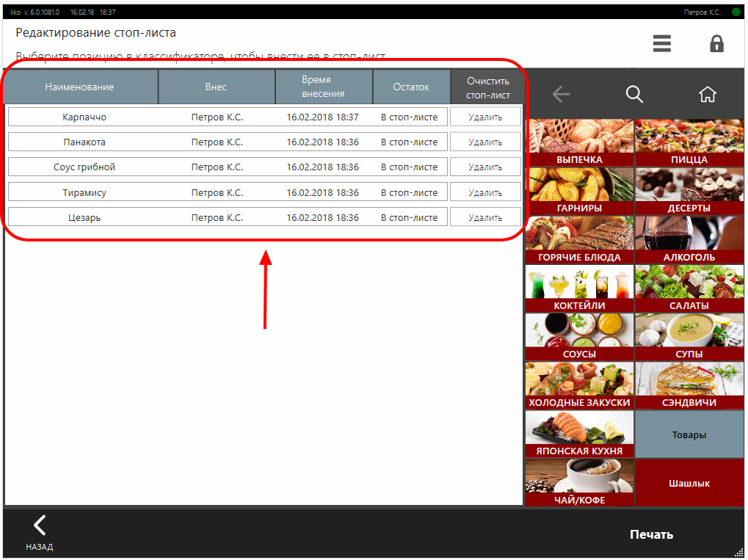Viewport: 748px width, 560px height.
Task: Open the СЭНДВИЧИ category
Action: (x=689, y=385)
